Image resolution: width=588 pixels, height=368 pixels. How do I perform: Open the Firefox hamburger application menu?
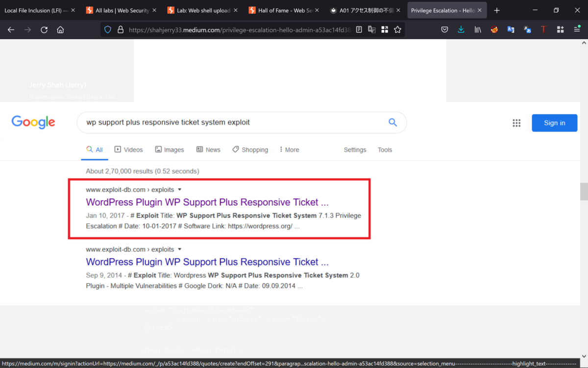tap(577, 30)
